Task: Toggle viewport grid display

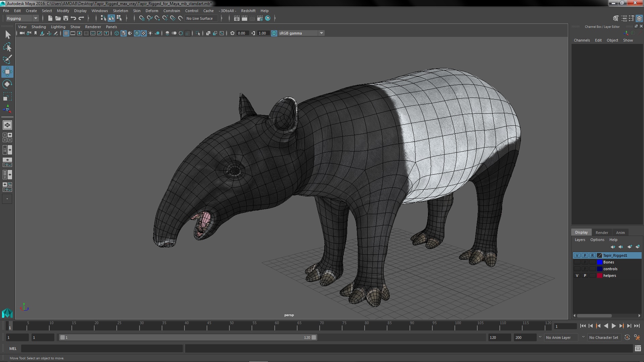Action: point(66,33)
